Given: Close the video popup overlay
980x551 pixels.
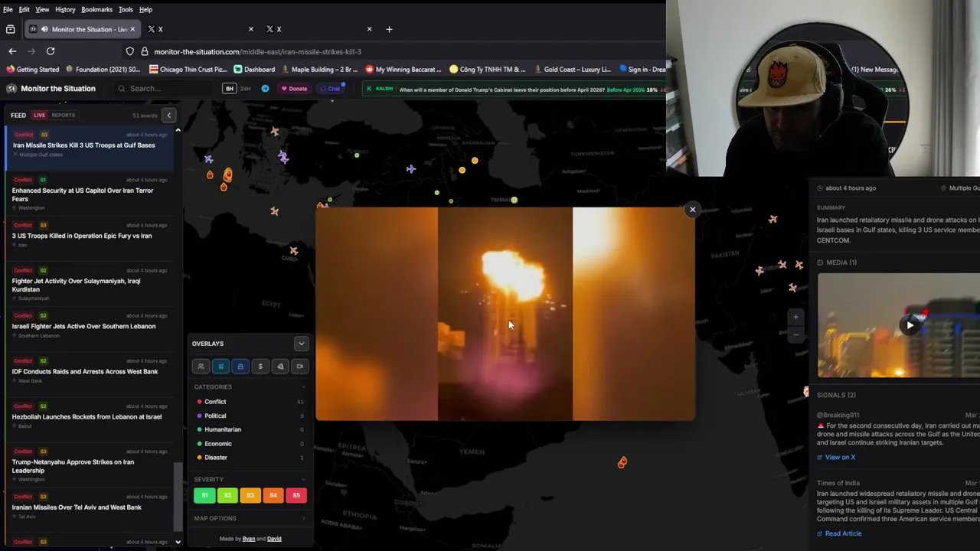Looking at the screenshot, I should click(692, 209).
